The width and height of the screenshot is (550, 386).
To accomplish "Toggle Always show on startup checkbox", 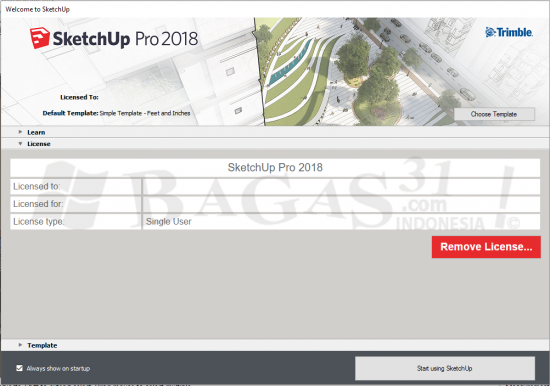I will coord(19,368).
